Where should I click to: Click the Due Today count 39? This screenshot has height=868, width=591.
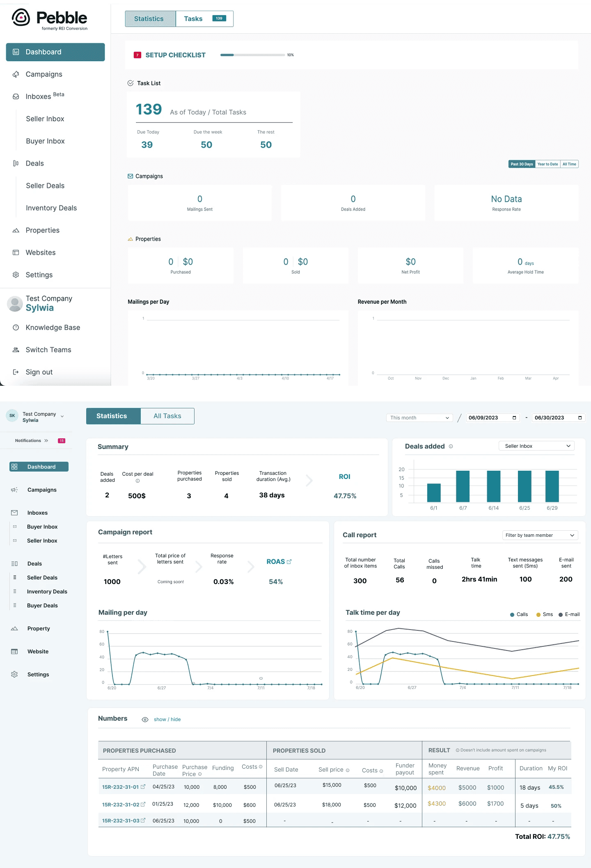click(x=147, y=145)
